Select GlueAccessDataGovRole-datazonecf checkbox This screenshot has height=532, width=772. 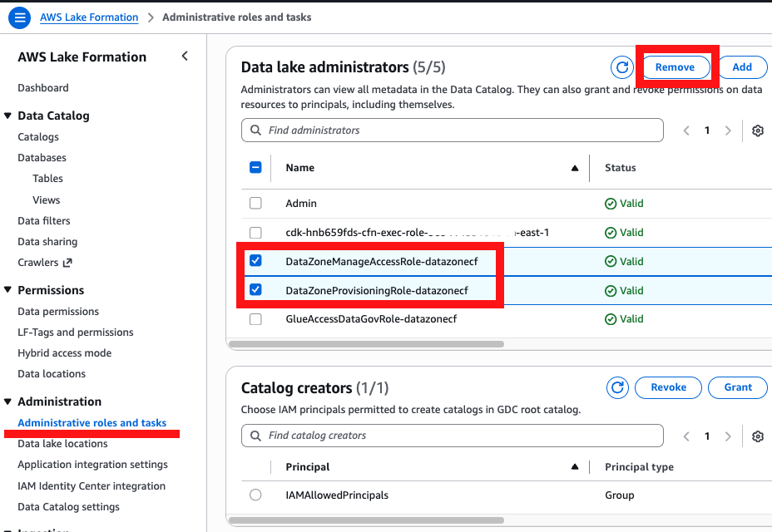255,319
